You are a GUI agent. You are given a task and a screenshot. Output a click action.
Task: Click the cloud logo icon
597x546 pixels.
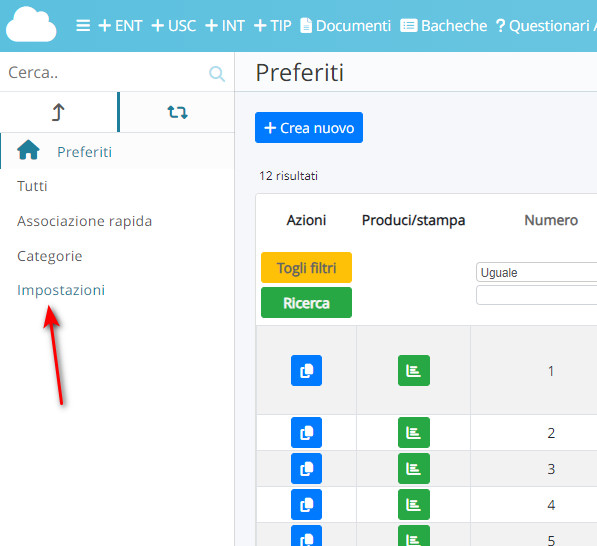coord(31,24)
